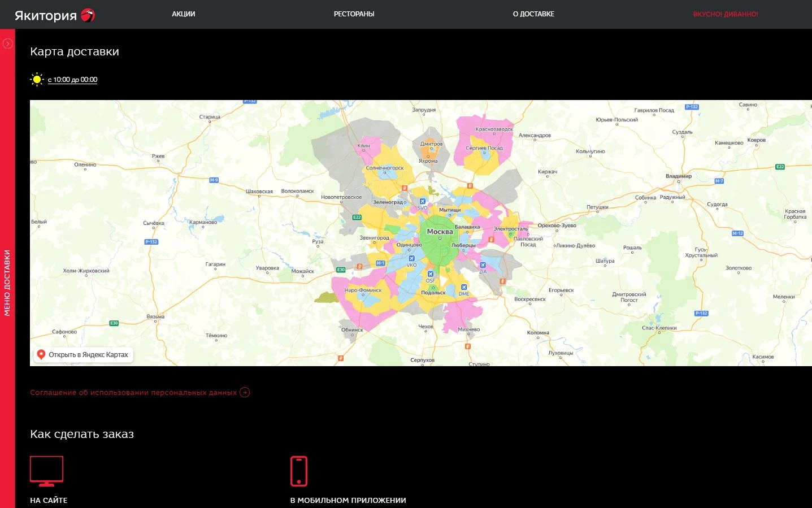The image size is (812, 508).
Task: Click Зеленоград label on the map
Action: [388, 202]
